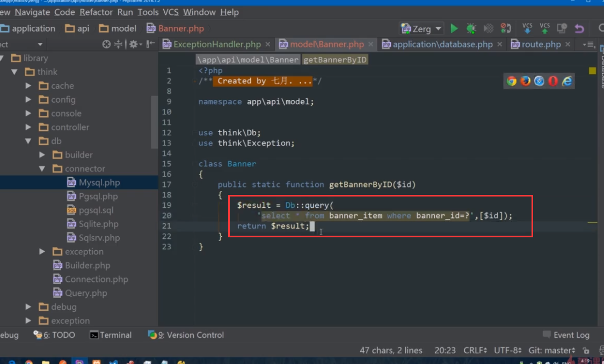This screenshot has width=604, height=364.
Task: Open the VCS menu
Action: coord(170,12)
